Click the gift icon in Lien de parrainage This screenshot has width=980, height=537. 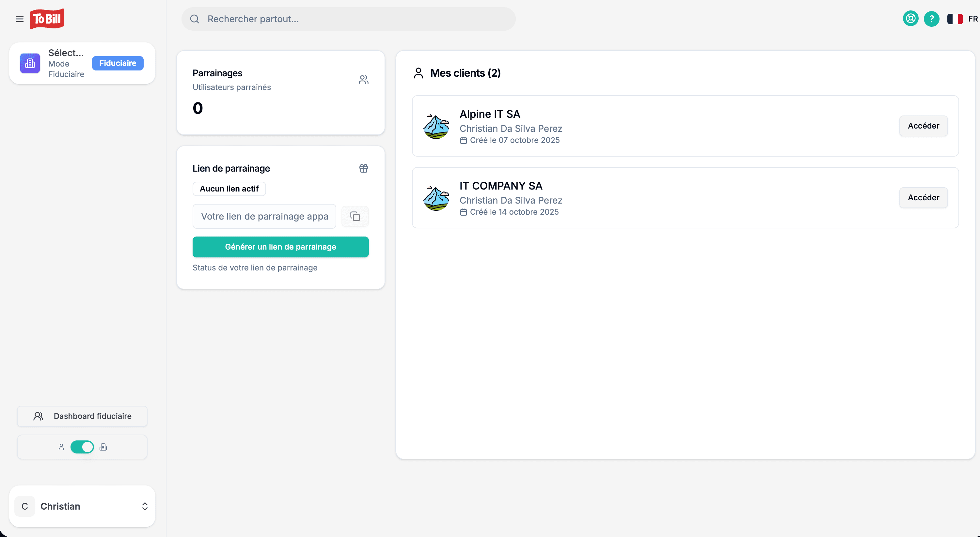[x=363, y=168]
